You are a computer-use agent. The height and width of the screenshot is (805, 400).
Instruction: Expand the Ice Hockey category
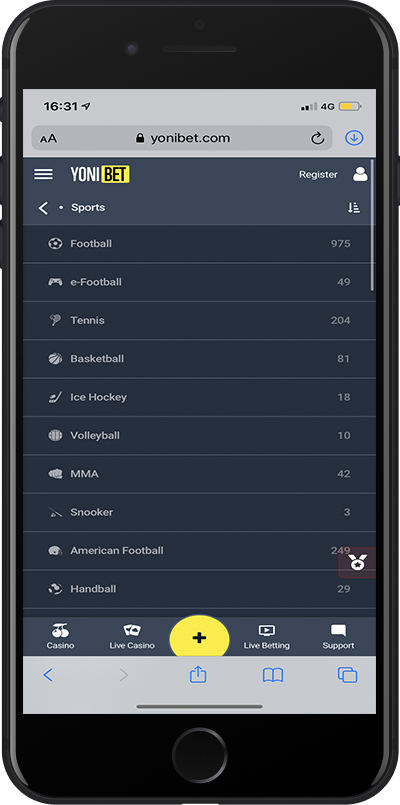(199, 397)
